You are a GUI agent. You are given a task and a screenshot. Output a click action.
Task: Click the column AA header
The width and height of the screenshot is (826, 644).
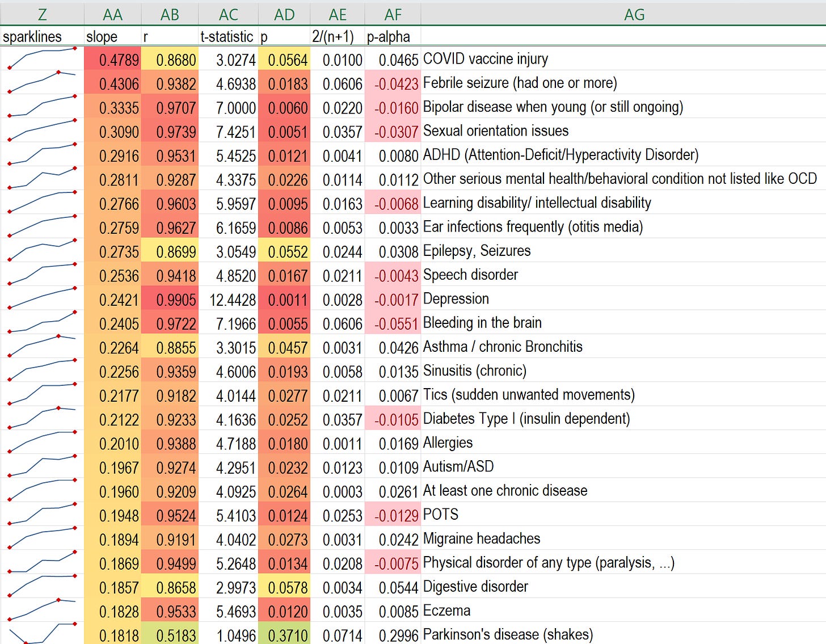[112, 15]
